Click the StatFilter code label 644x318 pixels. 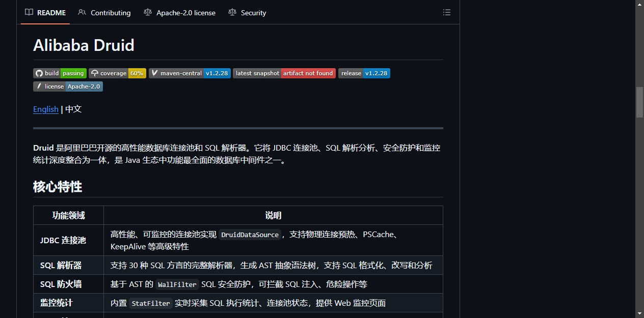[151, 303]
